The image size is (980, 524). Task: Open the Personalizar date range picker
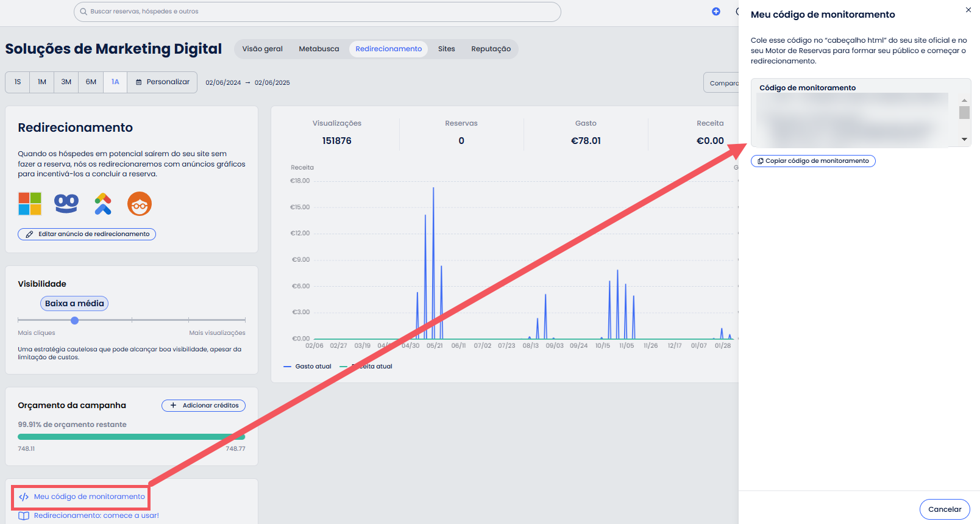coord(162,82)
